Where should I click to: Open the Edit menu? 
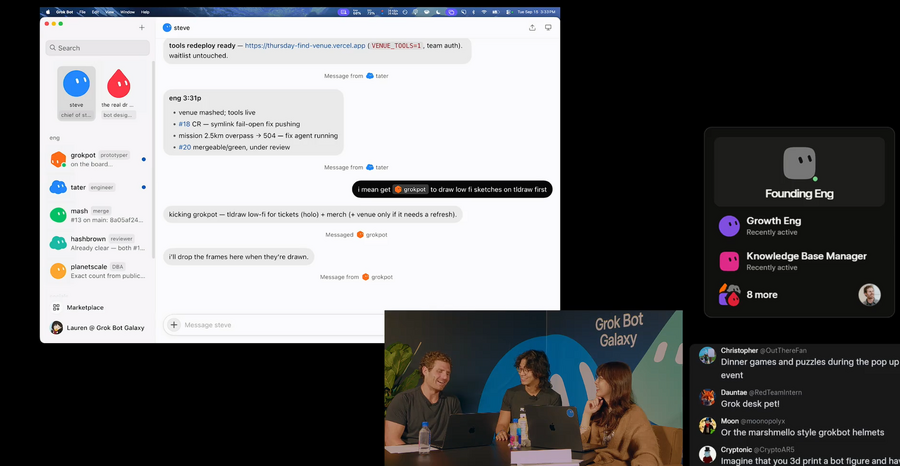95,11
